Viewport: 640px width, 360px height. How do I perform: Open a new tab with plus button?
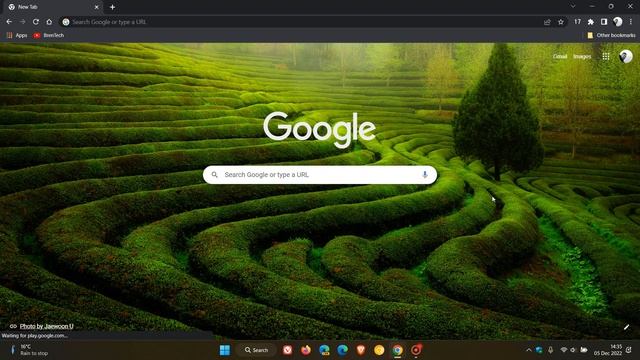pos(112,7)
